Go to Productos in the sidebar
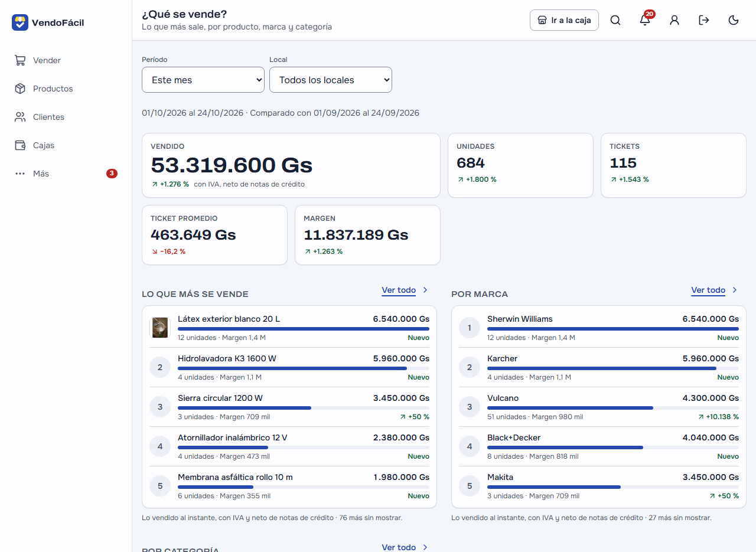756x552 pixels. click(66, 89)
